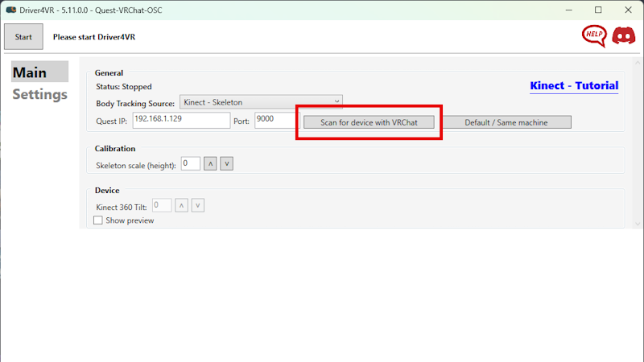The image size is (644, 362).
Task: Click the Quest IP address field
Action: point(180,121)
